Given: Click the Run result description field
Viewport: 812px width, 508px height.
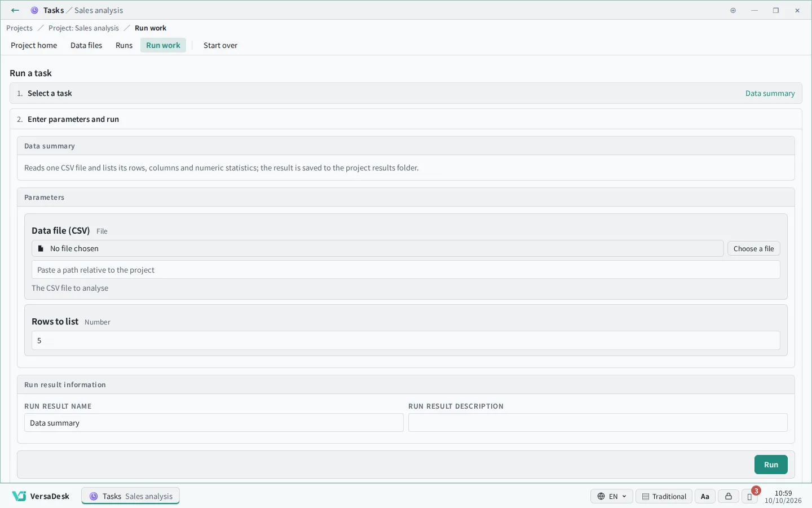Looking at the screenshot, I should [x=598, y=423].
